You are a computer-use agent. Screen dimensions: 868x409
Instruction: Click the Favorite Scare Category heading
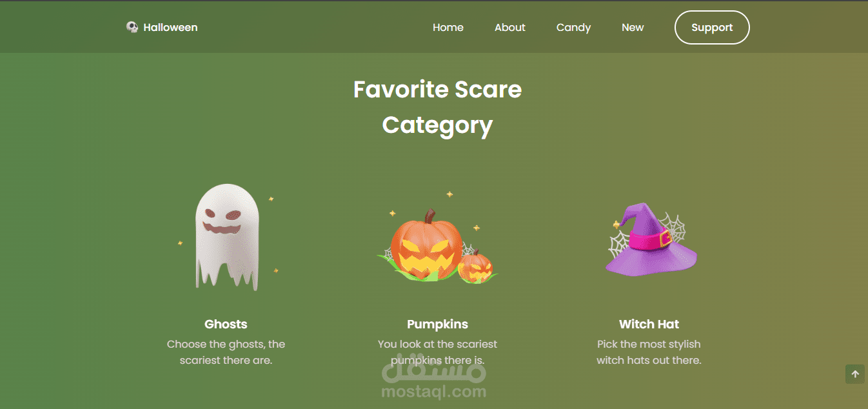coord(437,106)
